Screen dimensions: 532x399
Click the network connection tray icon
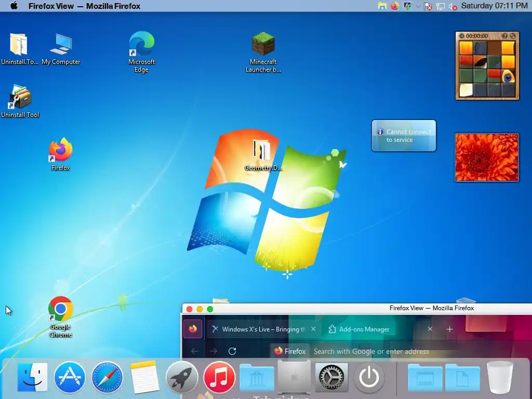tap(441, 6)
